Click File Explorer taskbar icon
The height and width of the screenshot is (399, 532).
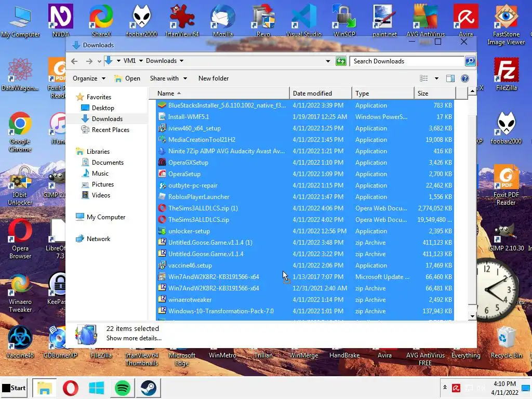[x=45, y=388]
